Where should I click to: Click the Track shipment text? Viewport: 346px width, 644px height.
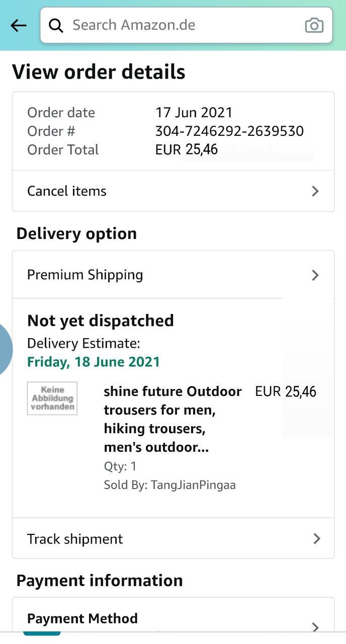point(75,539)
